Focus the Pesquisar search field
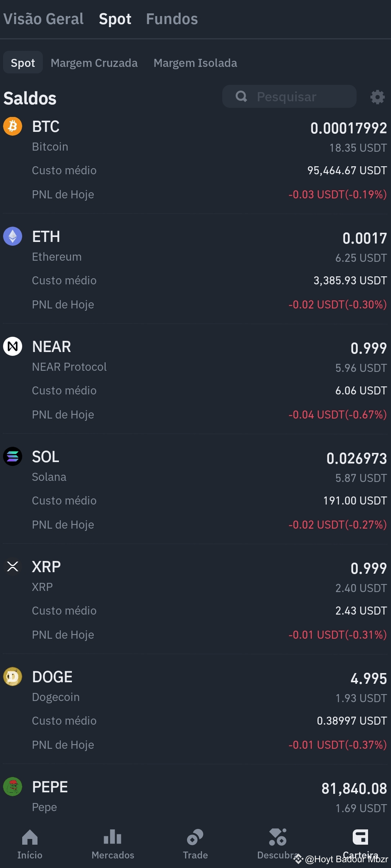The width and height of the screenshot is (391, 868). [289, 96]
